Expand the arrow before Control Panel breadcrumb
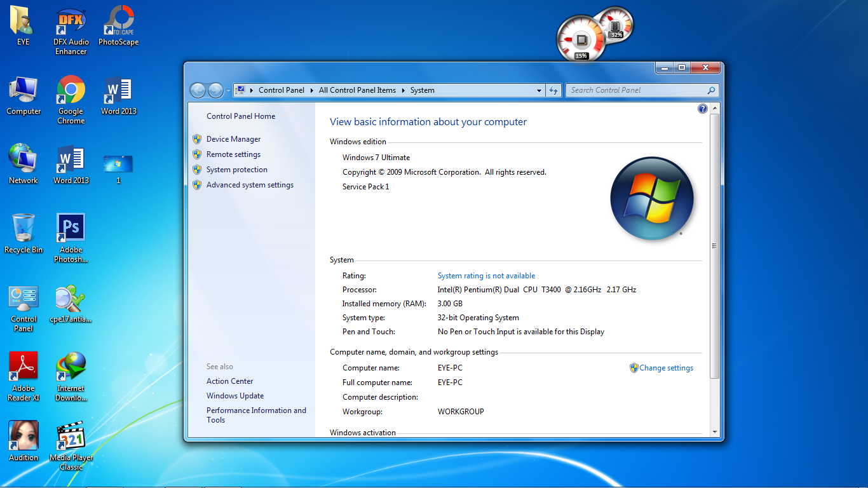 252,90
